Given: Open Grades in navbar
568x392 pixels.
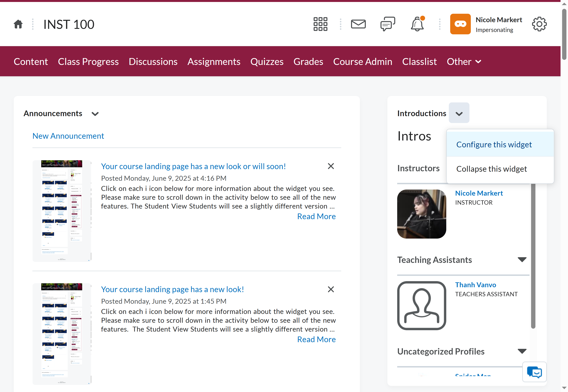Looking at the screenshot, I should click(308, 62).
